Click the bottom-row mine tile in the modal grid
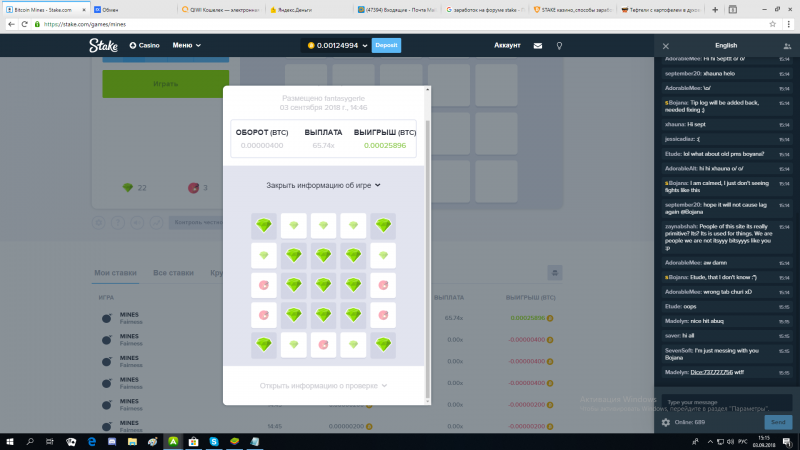Image resolution: width=800 pixels, height=450 pixels. 323,345
